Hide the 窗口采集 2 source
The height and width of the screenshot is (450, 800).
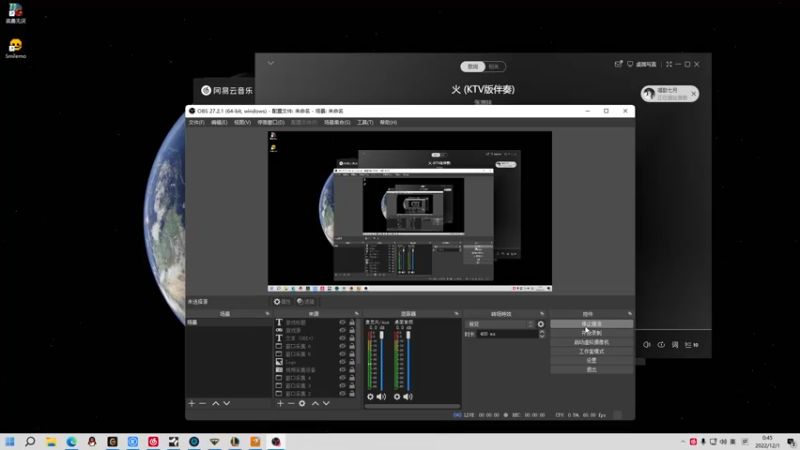tap(342, 393)
